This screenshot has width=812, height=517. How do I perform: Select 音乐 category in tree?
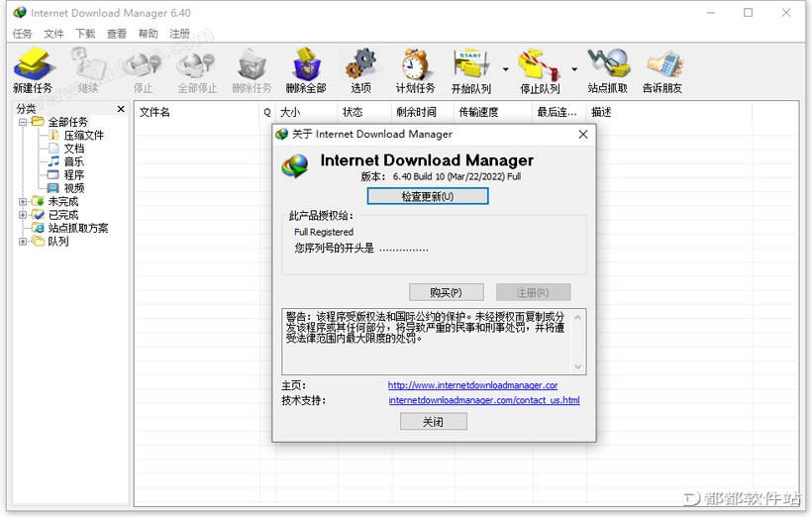coord(73,161)
